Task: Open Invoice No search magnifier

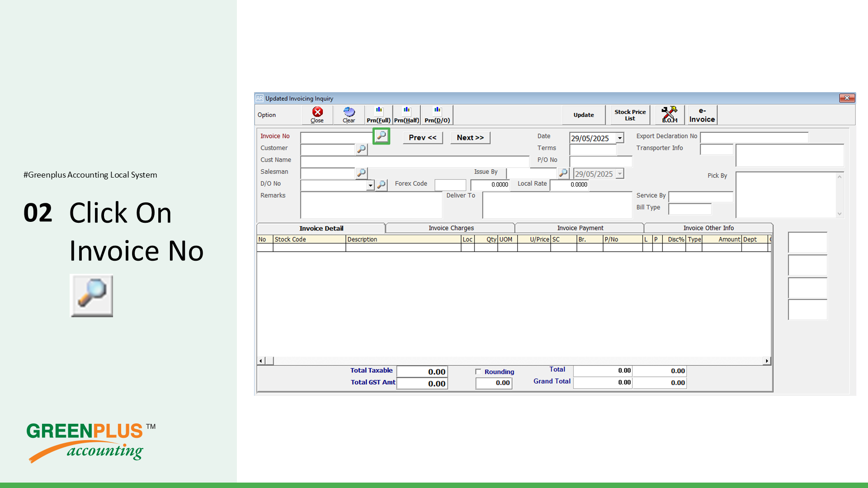Action: (x=382, y=136)
